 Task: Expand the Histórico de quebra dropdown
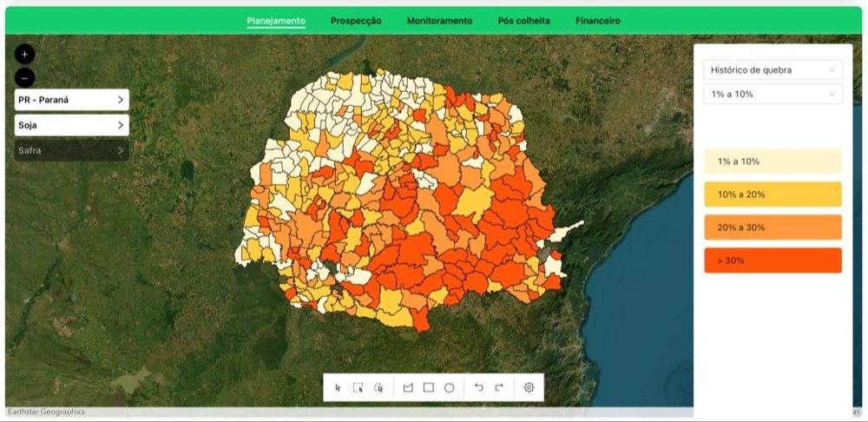click(x=773, y=70)
